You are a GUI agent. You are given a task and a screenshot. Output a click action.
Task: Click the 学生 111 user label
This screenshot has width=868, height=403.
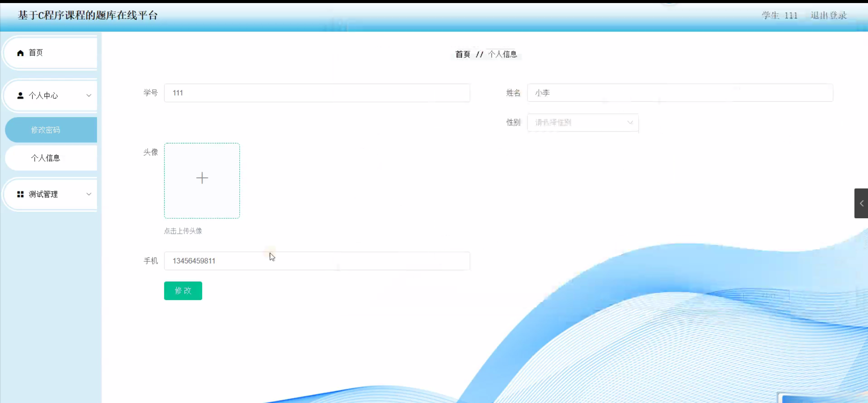[x=779, y=16]
